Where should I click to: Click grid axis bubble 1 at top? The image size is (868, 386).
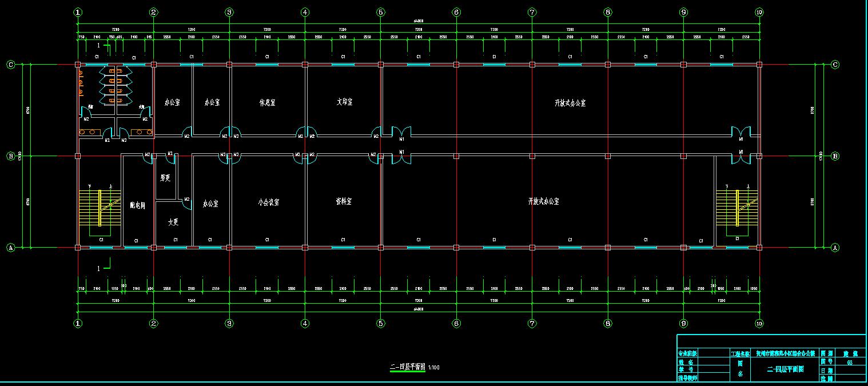78,12
